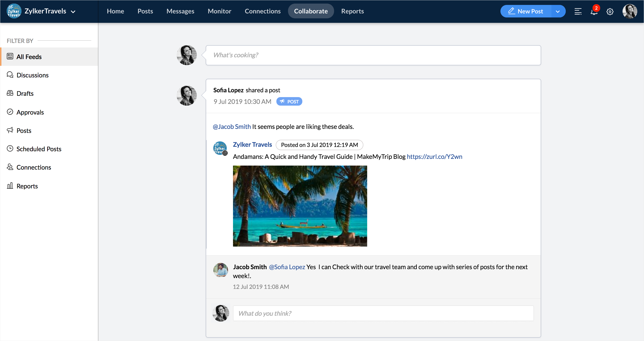The height and width of the screenshot is (341, 644).
Task: Click the Approvals checkmark icon
Action: 10,112
